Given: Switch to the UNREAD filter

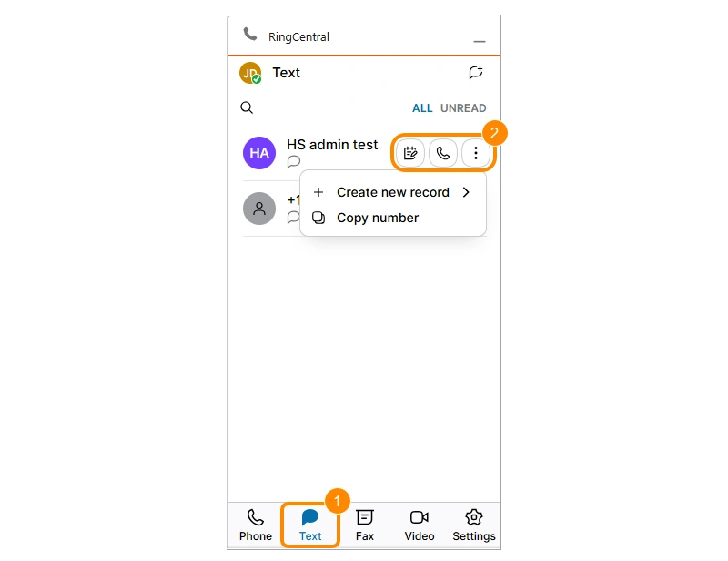Looking at the screenshot, I should [463, 108].
